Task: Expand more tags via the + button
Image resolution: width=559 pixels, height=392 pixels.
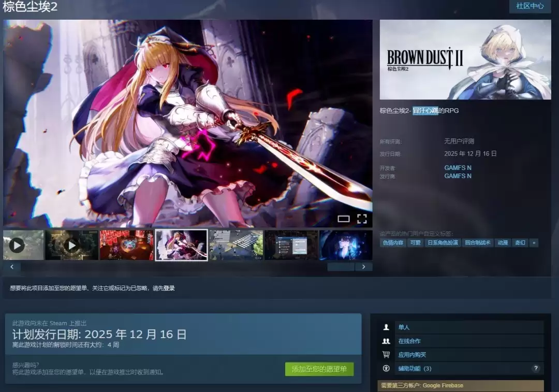Action: click(x=534, y=243)
